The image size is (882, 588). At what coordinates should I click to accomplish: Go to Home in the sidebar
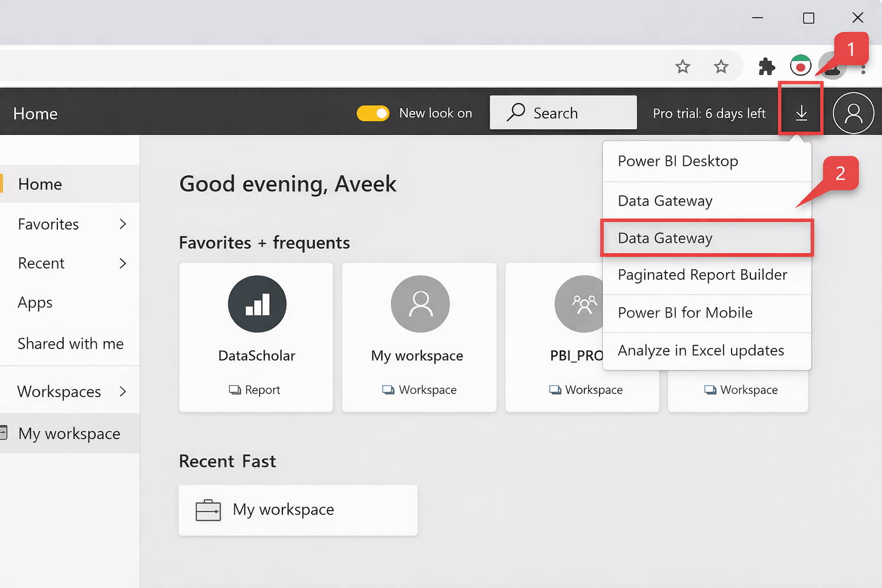point(69,184)
